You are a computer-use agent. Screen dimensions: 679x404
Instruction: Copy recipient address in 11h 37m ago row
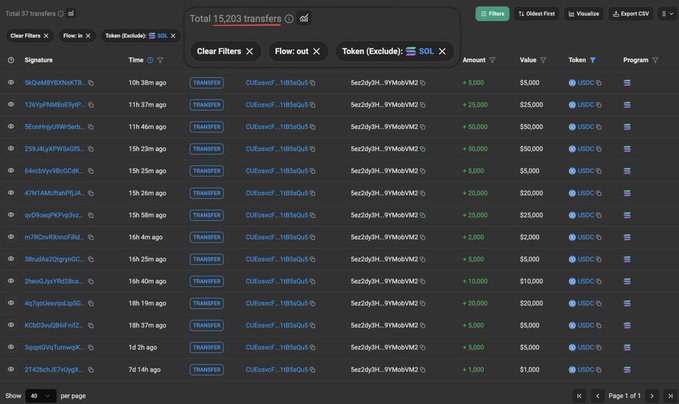pos(423,105)
